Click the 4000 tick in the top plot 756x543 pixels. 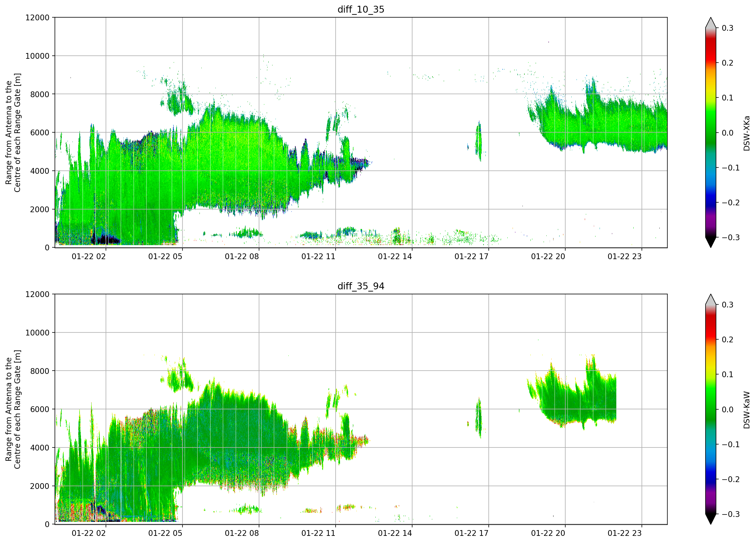40,171
